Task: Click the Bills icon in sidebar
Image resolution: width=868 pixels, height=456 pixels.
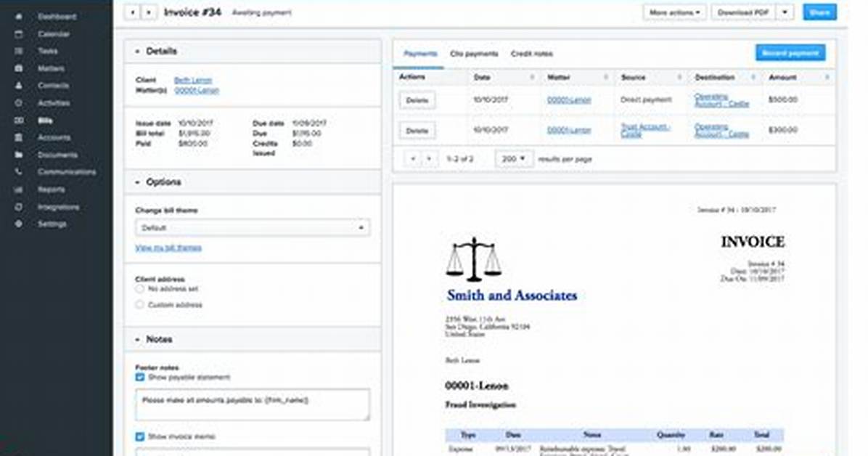Action: pos(19,121)
